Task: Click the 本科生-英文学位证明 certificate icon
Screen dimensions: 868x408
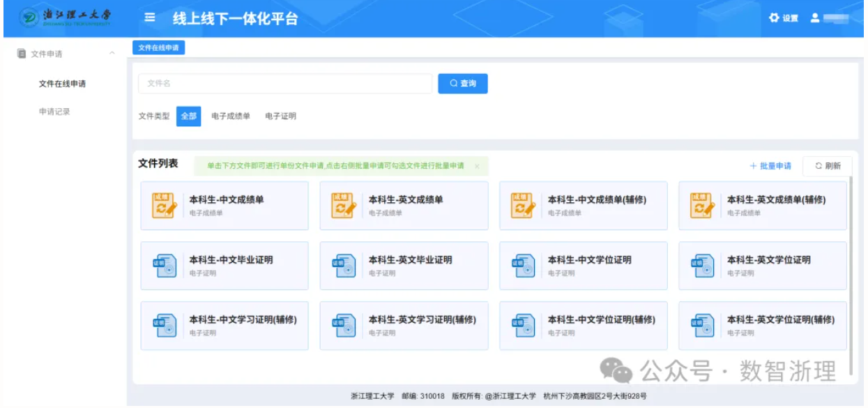Action: pyautogui.click(x=703, y=266)
